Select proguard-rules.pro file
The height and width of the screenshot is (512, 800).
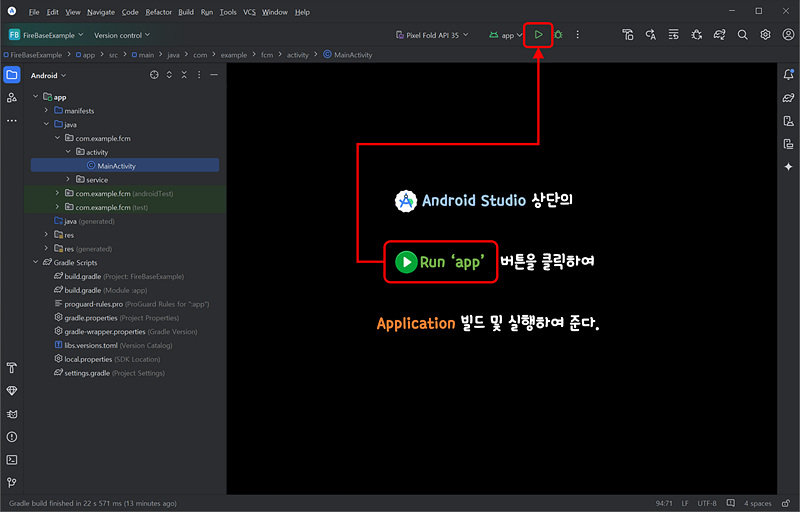pyautogui.click(x=132, y=304)
